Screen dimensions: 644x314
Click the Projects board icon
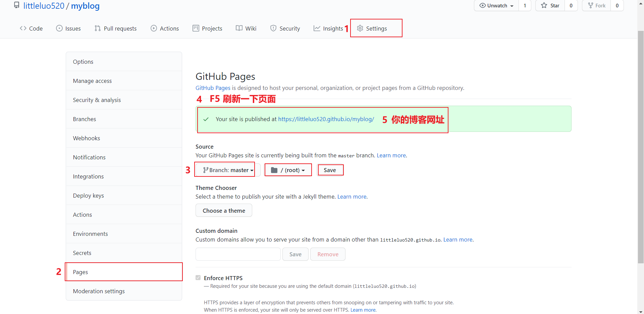(x=196, y=29)
